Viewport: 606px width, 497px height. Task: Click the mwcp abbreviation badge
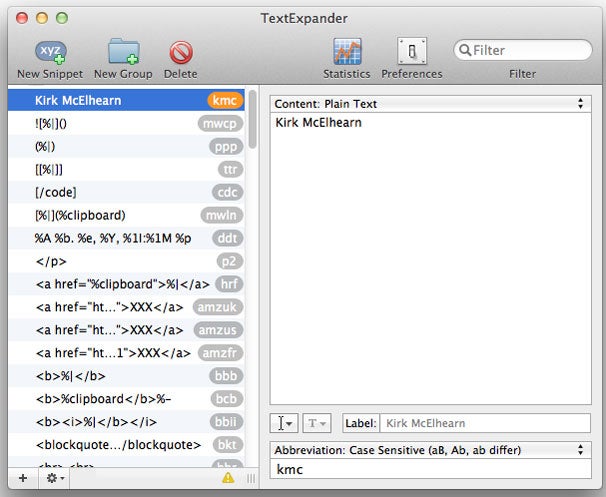tap(220, 124)
